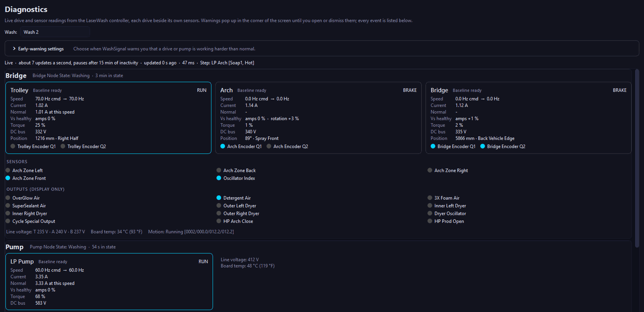
Task: Click the Bridge Node State: Washing text
Action: coord(61,75)
